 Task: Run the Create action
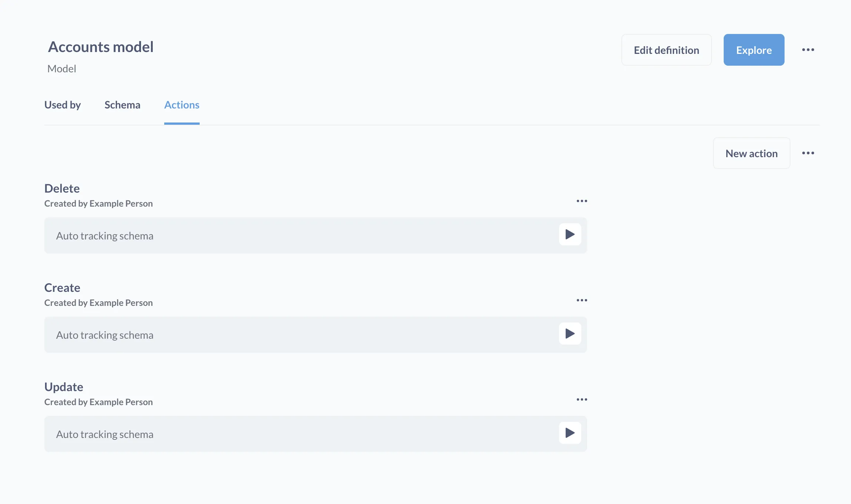pyautogui.click(x=570, y=334)
